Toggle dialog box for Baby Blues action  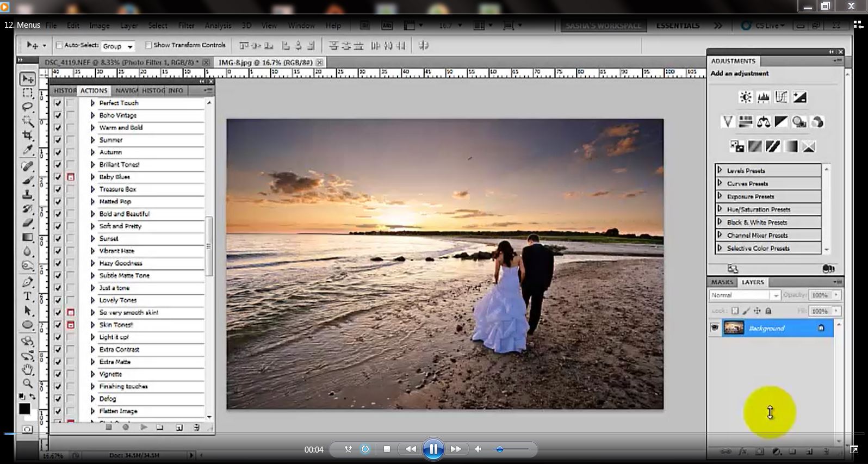tap(71, 177)
